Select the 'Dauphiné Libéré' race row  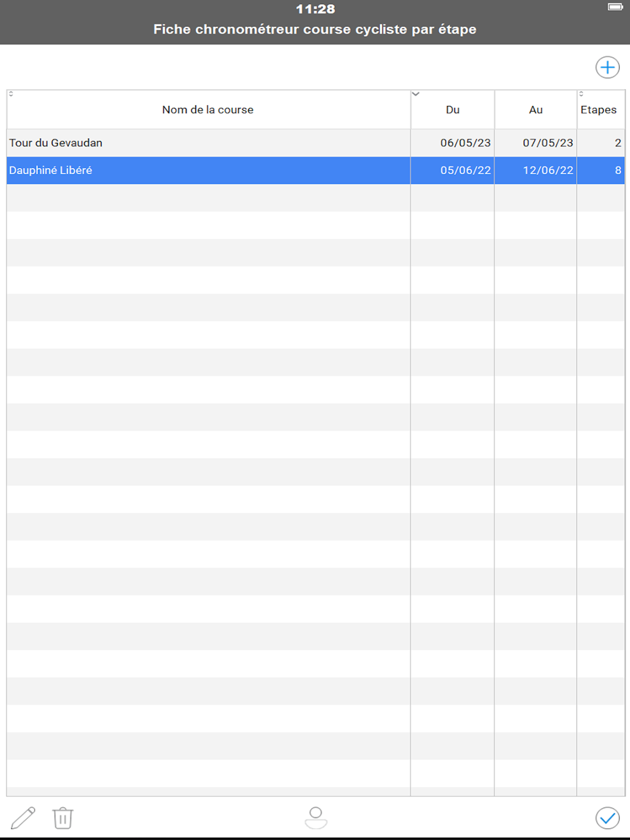316,170
